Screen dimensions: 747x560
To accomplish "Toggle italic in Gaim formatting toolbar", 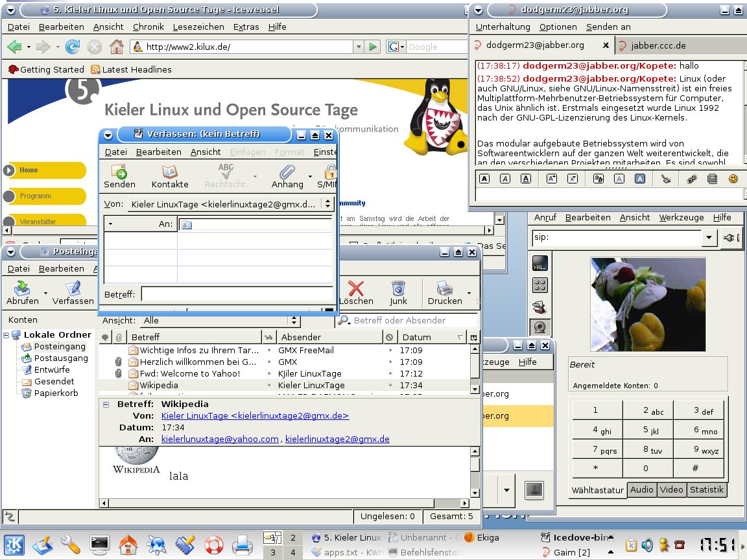I will click(505, 179).
